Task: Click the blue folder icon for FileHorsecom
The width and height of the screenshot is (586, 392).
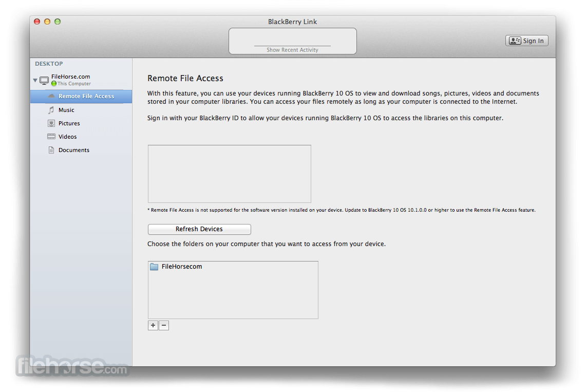Action: click(154, 267)
